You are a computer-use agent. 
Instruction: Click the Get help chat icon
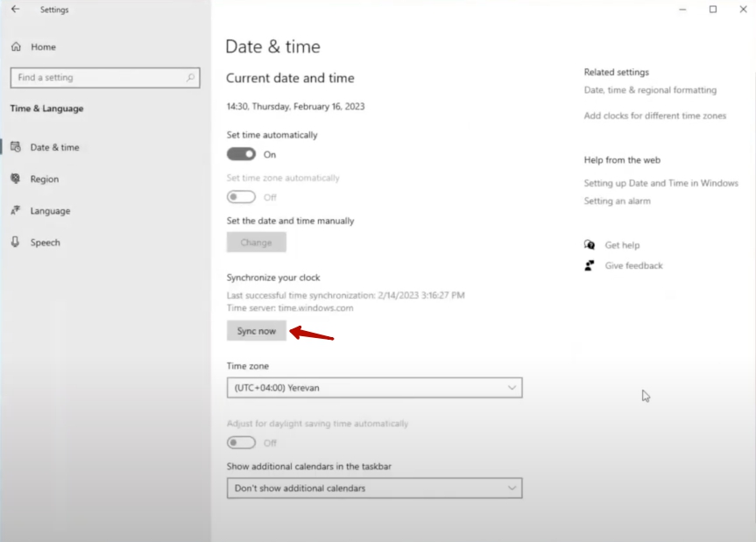(x=590, y=245)
